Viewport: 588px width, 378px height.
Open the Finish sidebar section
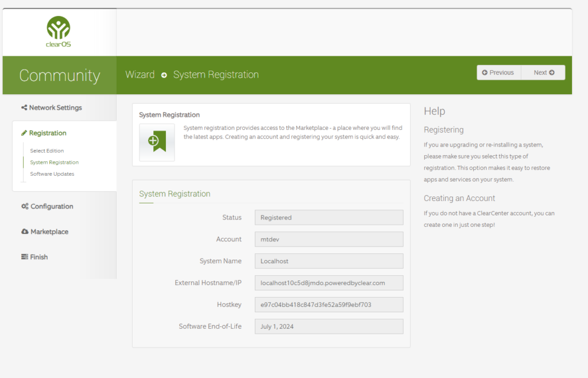point(34,257)
